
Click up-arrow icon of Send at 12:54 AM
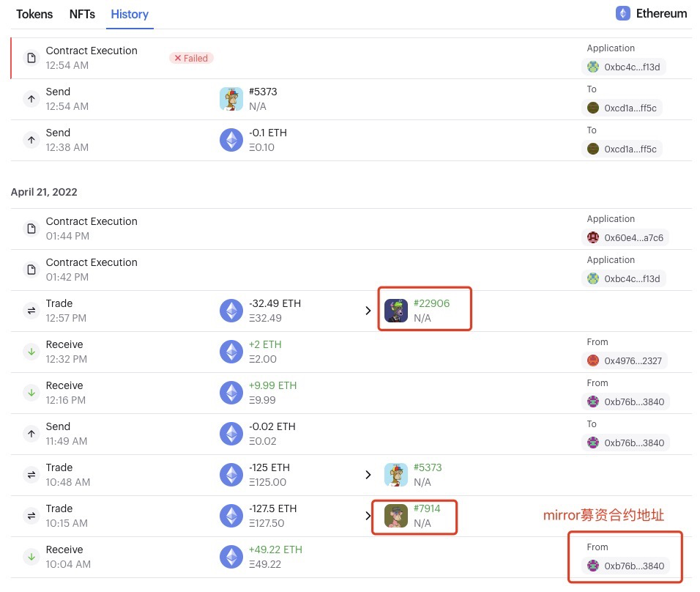31,99
